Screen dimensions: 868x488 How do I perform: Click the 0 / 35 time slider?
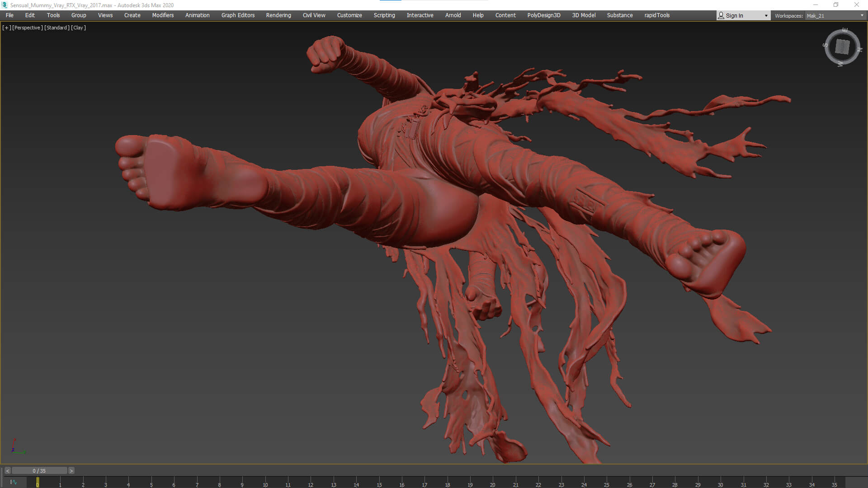[x=39, y=471]
